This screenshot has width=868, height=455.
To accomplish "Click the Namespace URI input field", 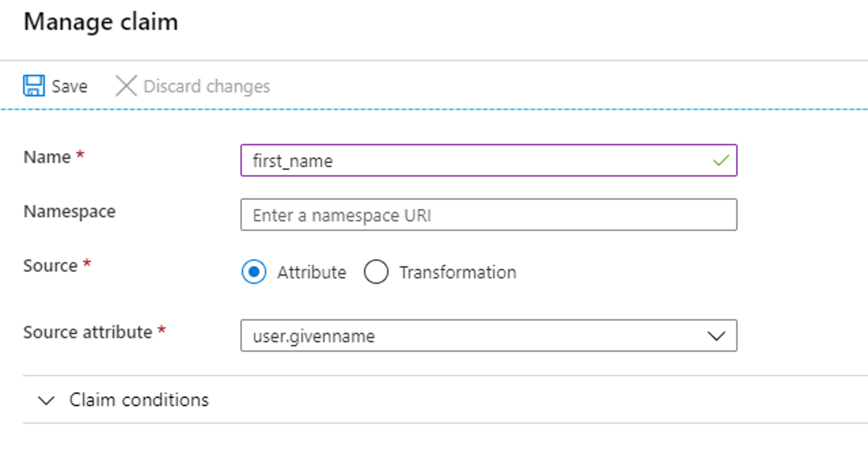I will pyautogui.click(x=489, y=215).
